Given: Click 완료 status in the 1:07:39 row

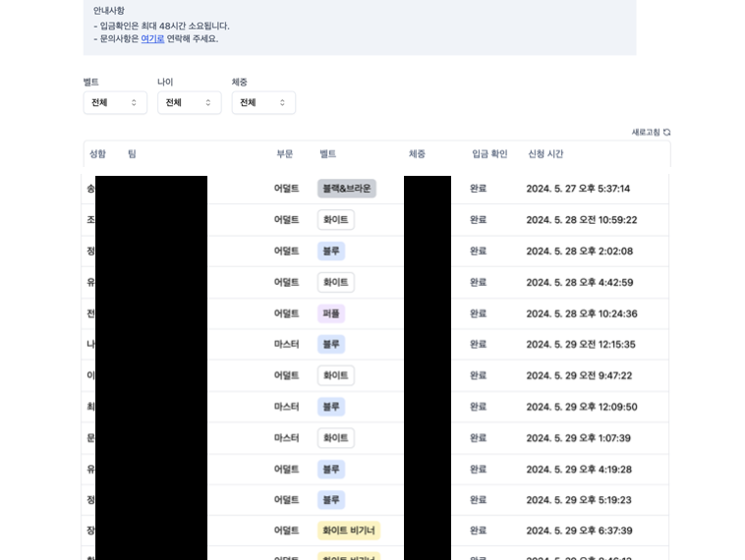Looking at the screenshot, I should tap(478, 438).
